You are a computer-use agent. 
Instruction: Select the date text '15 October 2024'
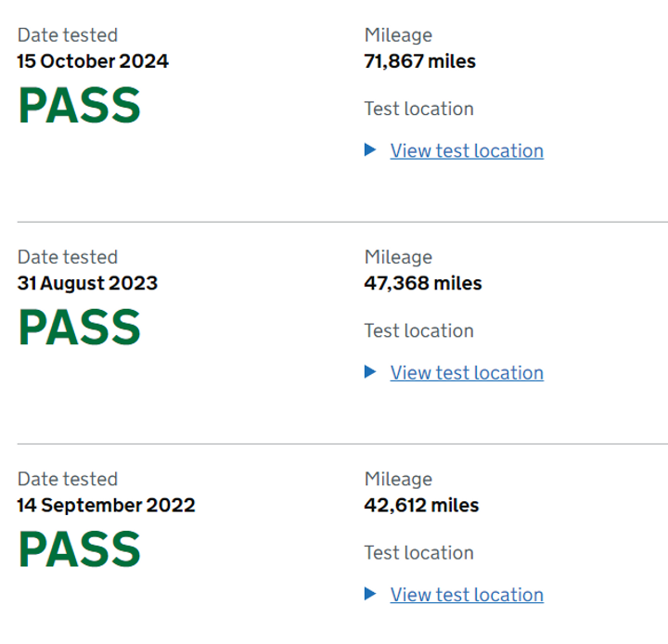click(x=93, y=62)
